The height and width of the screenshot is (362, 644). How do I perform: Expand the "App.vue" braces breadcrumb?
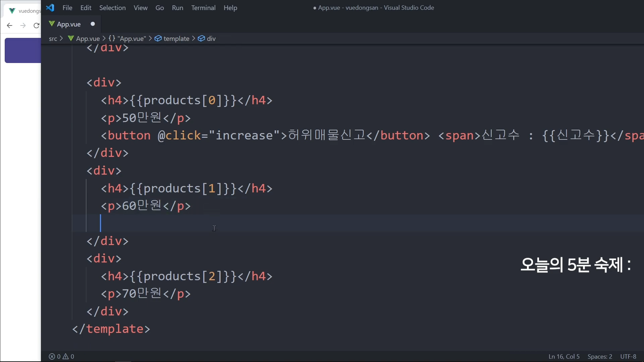tap(127, 39)
